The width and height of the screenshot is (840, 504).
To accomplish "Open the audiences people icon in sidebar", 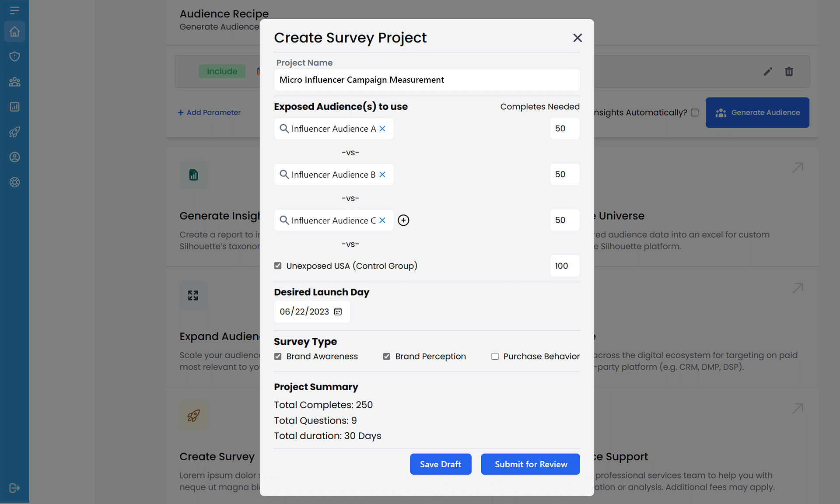I will [x=14, y=82].
